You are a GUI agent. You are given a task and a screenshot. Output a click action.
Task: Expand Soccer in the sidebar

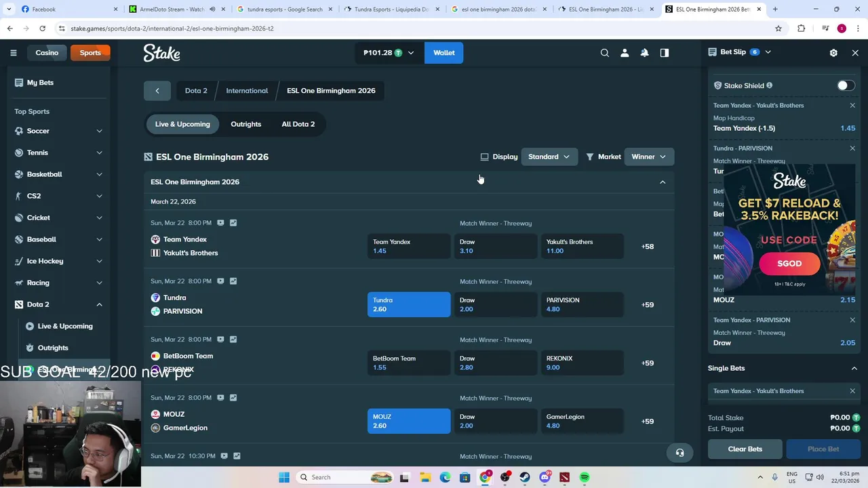(x=99, y=131)
